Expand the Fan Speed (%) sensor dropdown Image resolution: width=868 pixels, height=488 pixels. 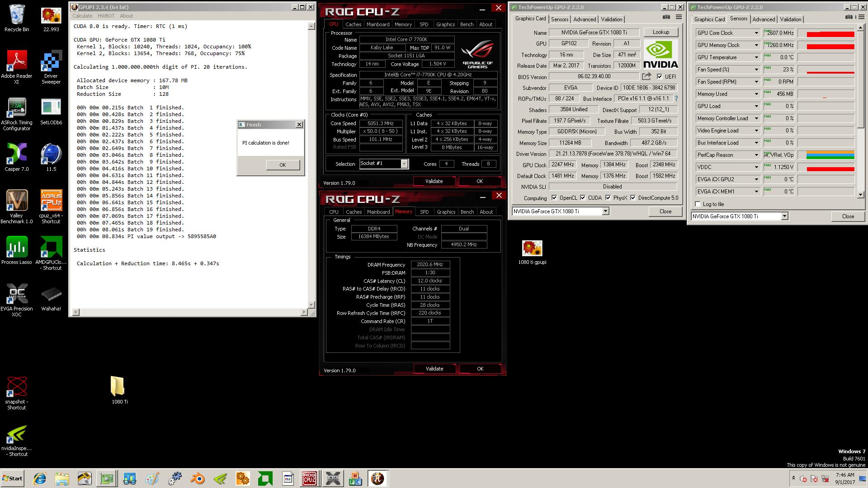pos(756,70)
